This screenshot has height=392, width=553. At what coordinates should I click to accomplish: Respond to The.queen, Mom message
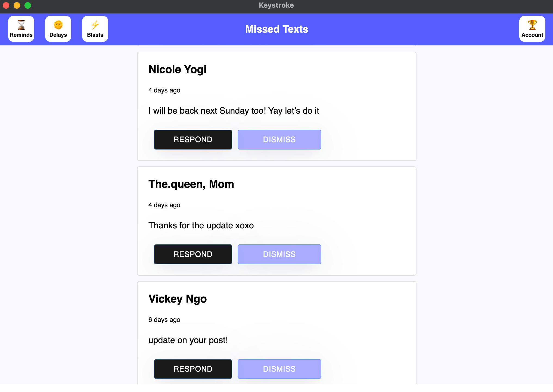tap(193, 254)
